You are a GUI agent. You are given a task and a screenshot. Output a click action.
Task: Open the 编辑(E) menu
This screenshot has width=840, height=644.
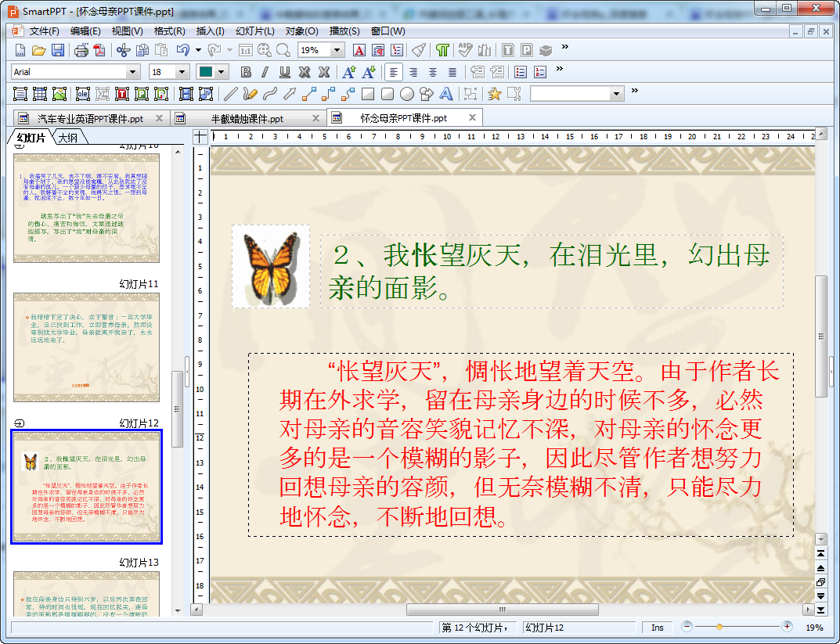pos(85,31)
